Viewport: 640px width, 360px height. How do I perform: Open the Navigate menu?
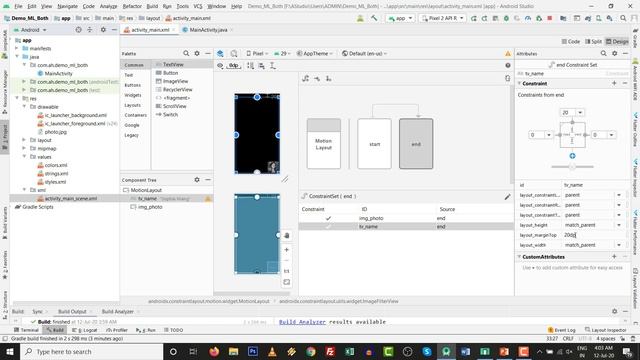pos(67,6)
